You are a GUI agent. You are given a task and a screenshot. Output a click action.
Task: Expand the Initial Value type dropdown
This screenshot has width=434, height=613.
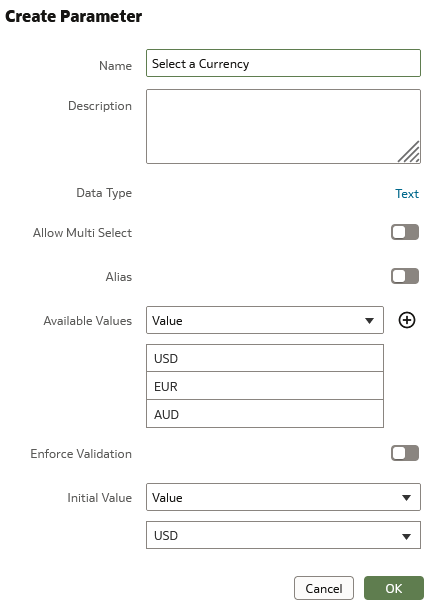tap(283, 497)
